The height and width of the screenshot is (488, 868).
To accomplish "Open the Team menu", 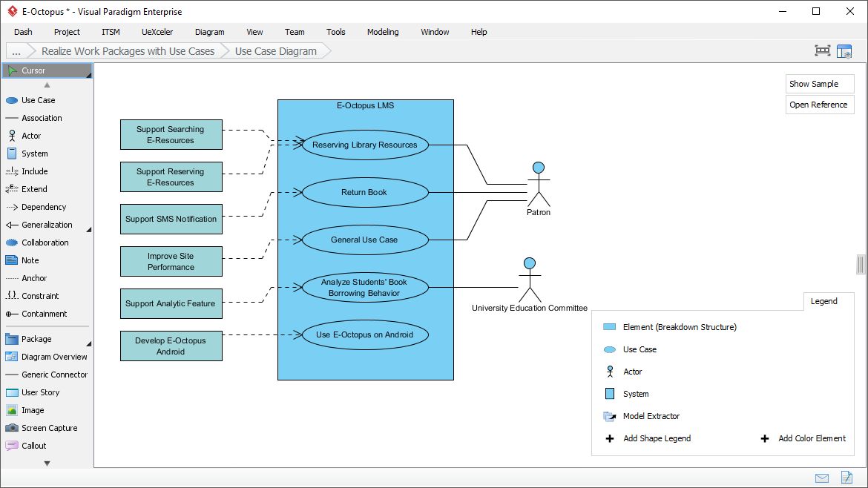I will pyautogui.click(x=295, y=32).
